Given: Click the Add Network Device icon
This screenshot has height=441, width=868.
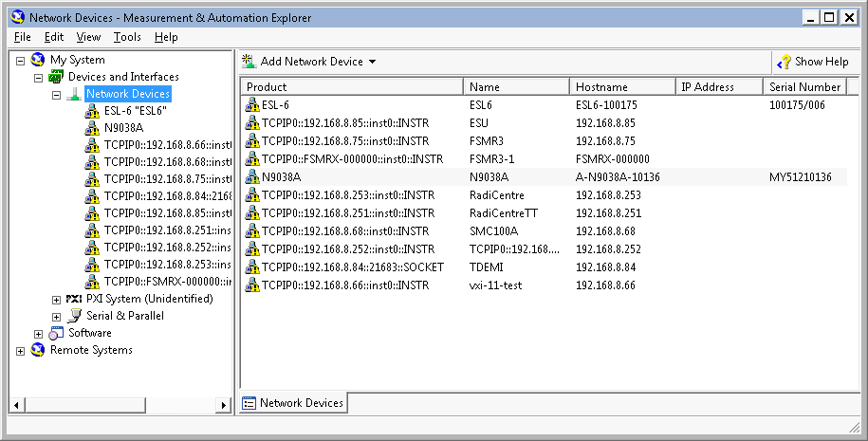Looking at the screenshot, I should click(249, 62).
